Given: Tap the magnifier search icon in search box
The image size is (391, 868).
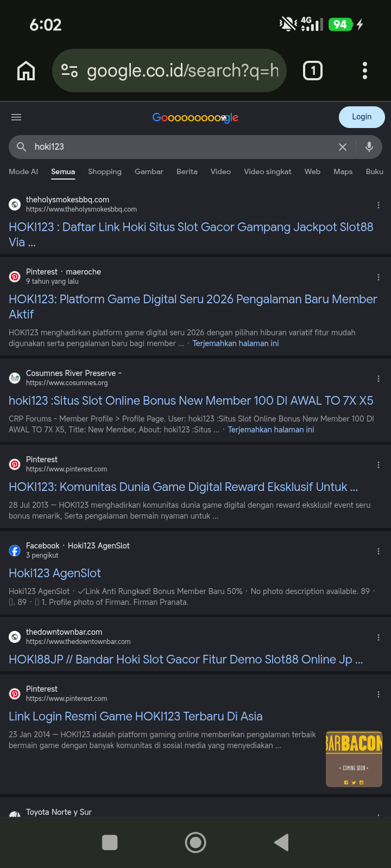Looking at the screenshot, I should point(22,147).
